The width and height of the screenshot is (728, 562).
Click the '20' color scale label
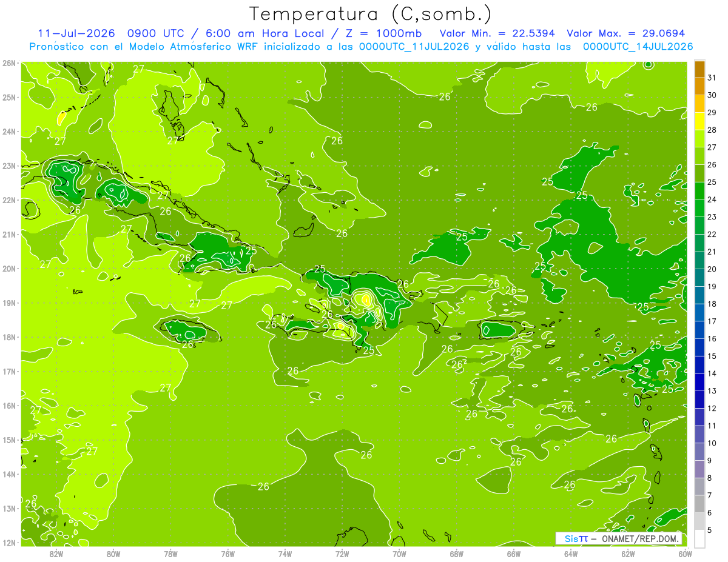712,269
